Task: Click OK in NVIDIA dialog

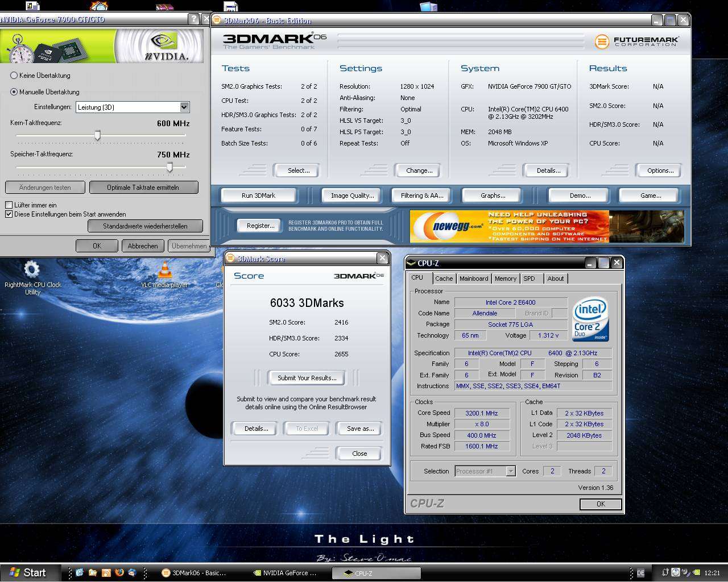Action: click(x=97, y=246)
